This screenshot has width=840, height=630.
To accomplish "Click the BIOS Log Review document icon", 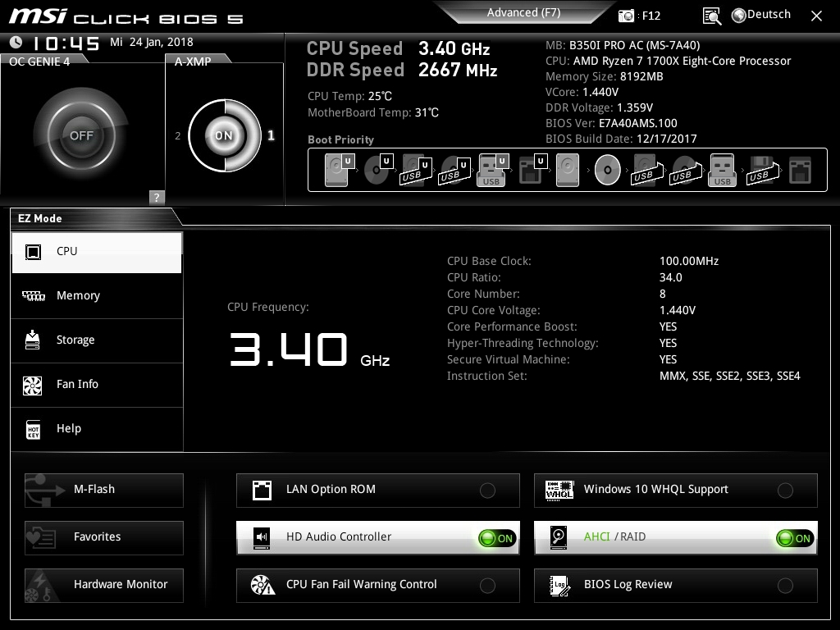I will (x=559, y=586).
